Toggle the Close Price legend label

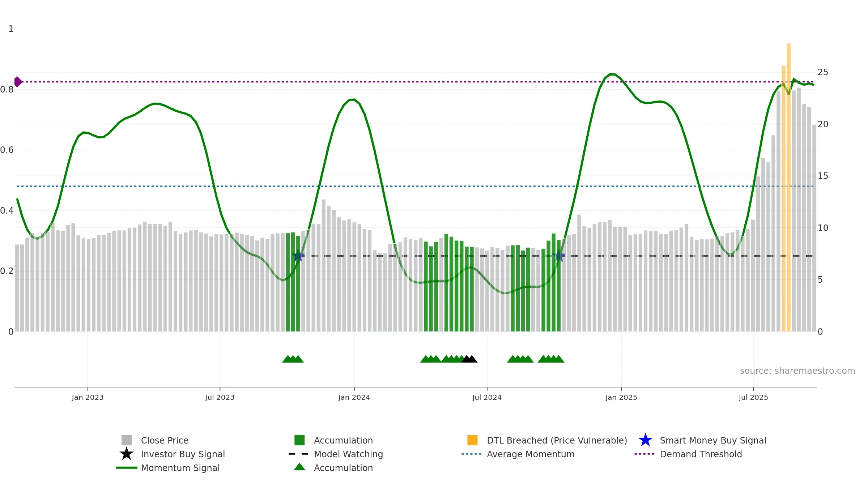(x=165, y=440)
